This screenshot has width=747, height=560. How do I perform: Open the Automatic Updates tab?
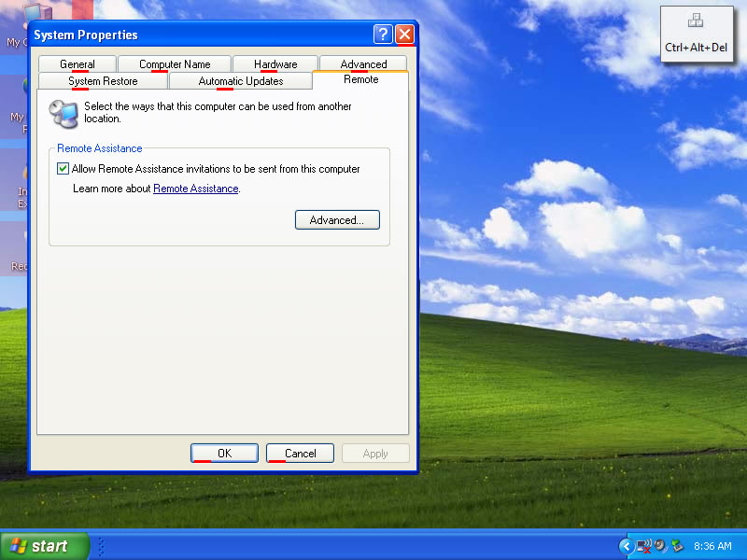coord(241,81)
